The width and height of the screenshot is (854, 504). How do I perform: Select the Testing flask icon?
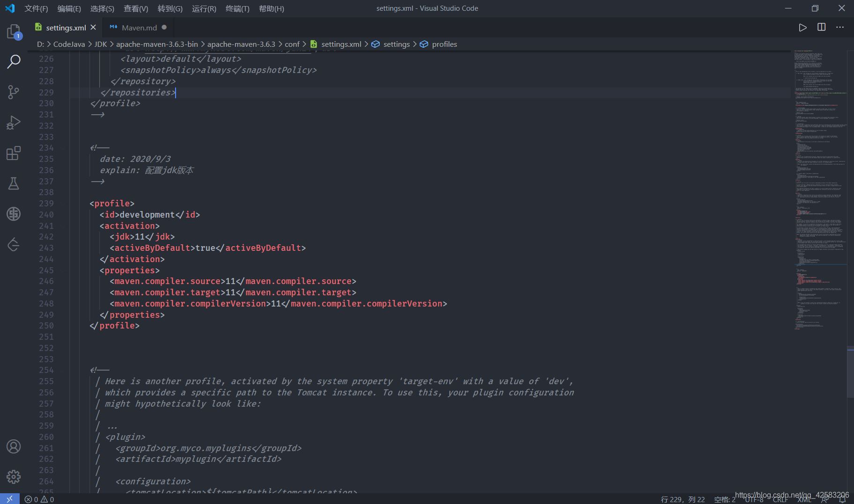pyautogui.click(x=13, y=183)
